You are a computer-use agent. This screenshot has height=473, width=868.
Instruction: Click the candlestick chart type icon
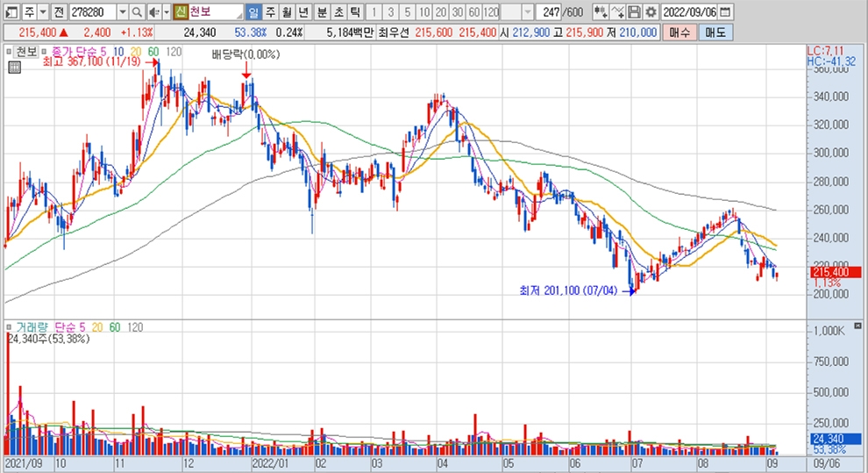[600, 12]
